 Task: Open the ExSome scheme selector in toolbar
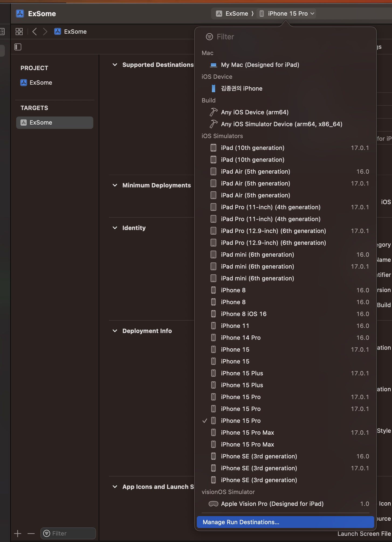232,13
